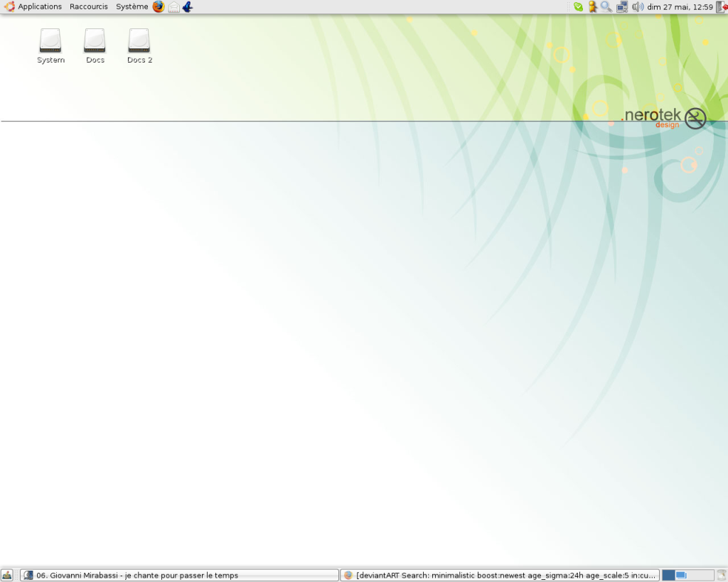Viewport: 728px width, 582px height.
Task: Open the clock showing dim 27 mai
Action: [x=680, y=7]
